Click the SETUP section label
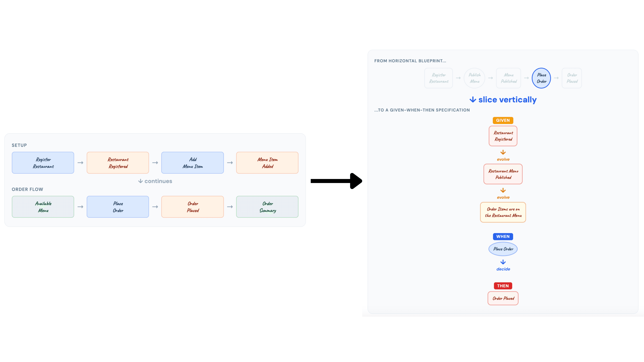Screen dimensions: 644x362 19,145
